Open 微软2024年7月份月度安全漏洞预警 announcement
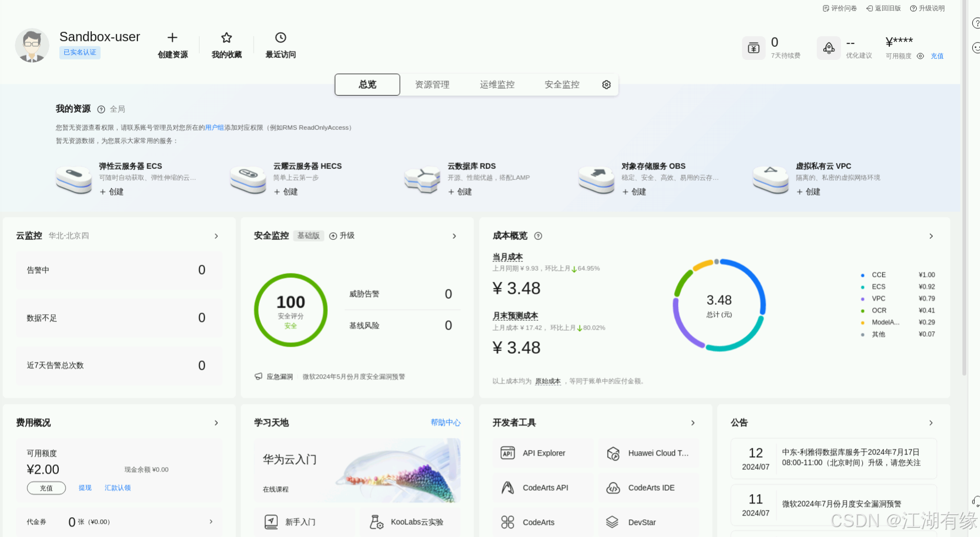The width and height of the screenshot is (980, 537). tap(834, 504)
